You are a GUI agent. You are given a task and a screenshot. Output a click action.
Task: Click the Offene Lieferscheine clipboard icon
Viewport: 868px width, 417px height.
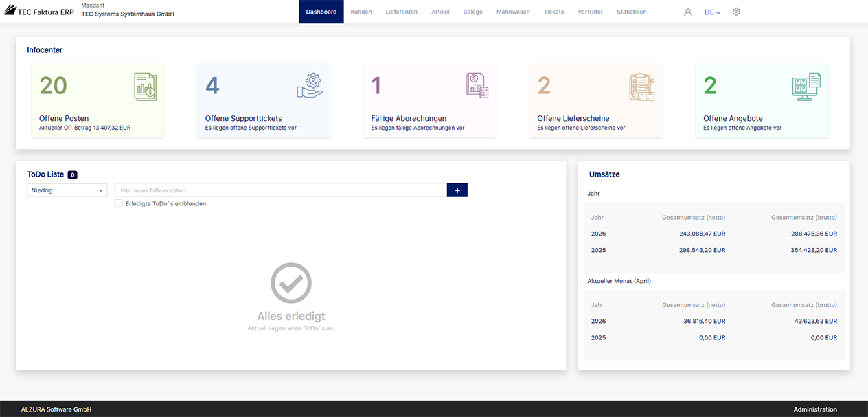(642, 87)
